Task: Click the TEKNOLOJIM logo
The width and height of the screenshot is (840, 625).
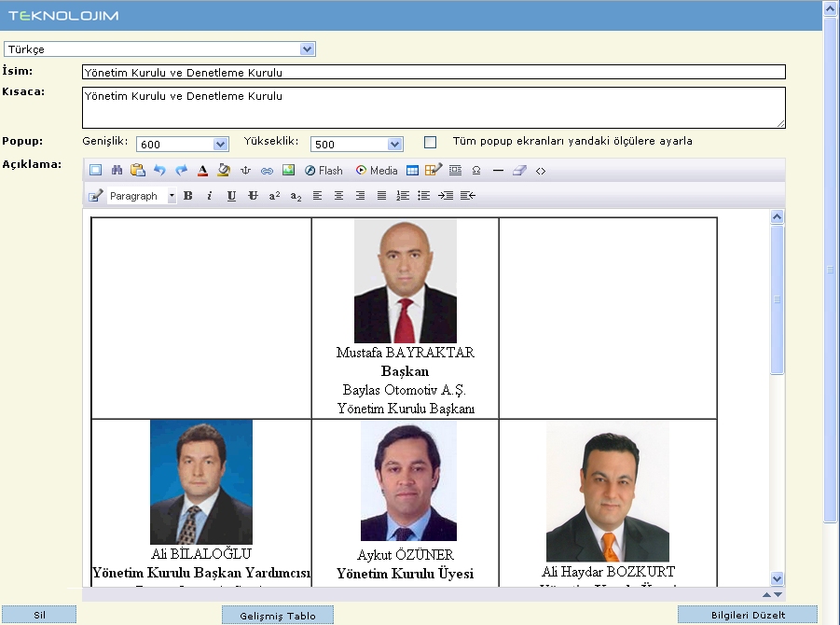Action: (x=63, y=16)
